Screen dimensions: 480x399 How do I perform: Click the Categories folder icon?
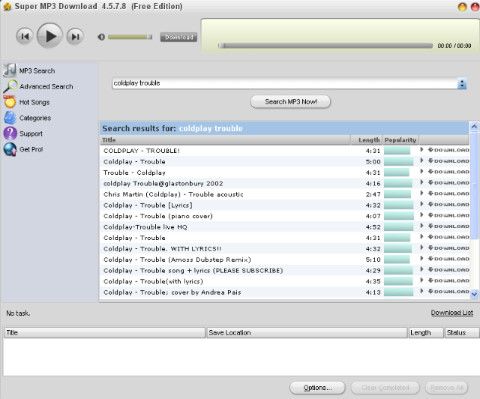click(10, 118)
